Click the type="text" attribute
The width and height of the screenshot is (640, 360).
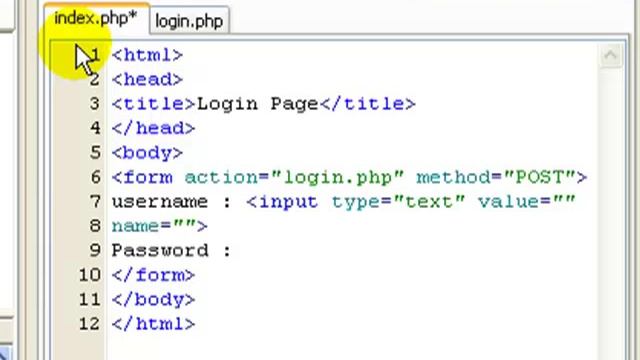[398, 202]
